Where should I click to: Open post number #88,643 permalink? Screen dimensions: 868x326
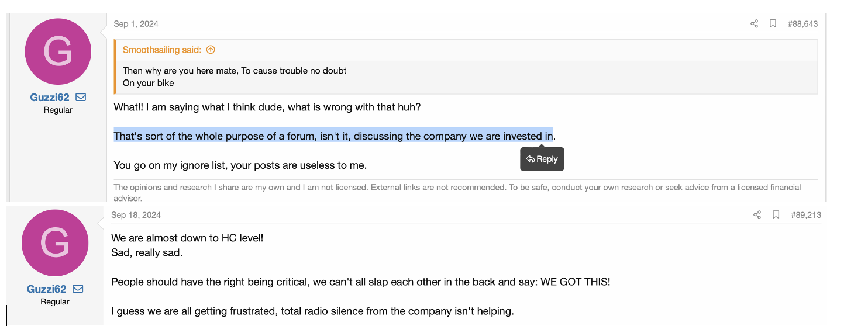802,24
